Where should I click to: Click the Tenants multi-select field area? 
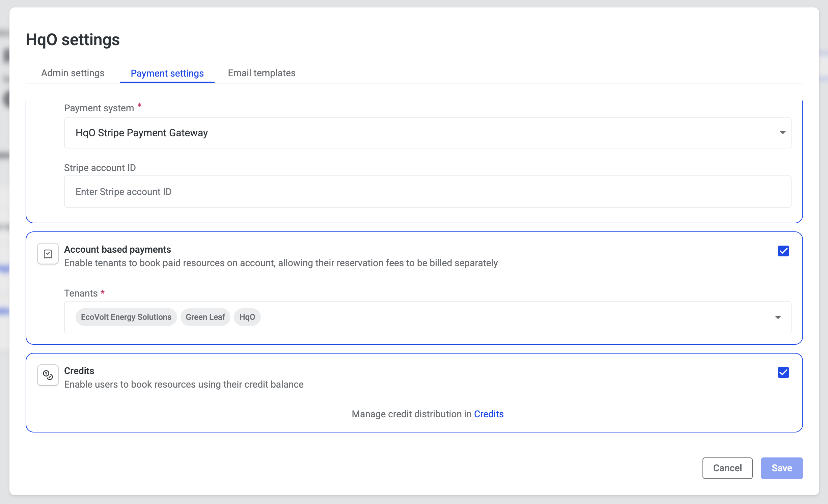[506, 317]
